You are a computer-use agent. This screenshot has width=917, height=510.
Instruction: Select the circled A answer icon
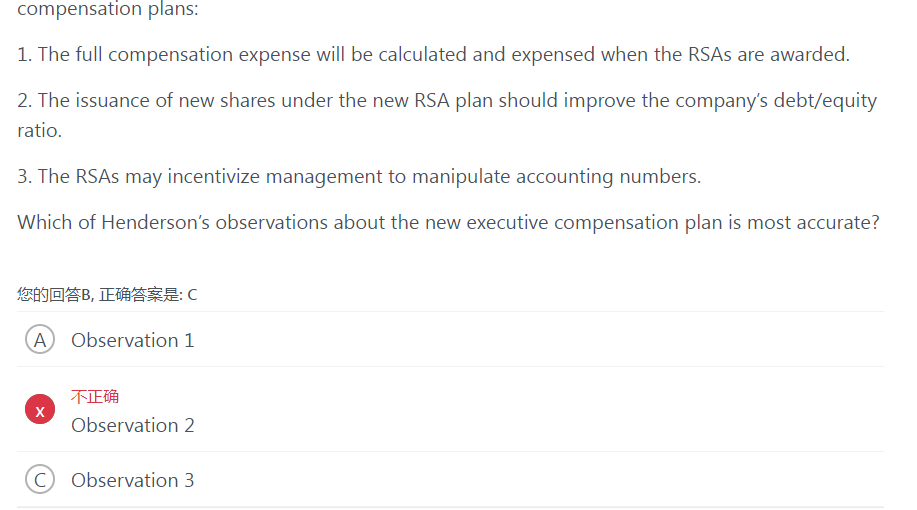coord(40,339)
